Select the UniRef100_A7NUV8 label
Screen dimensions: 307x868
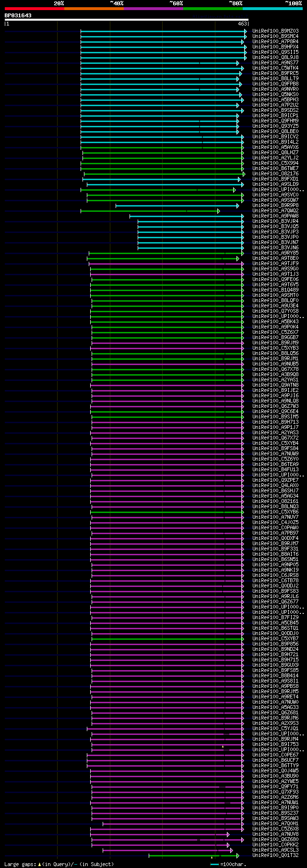275,834
